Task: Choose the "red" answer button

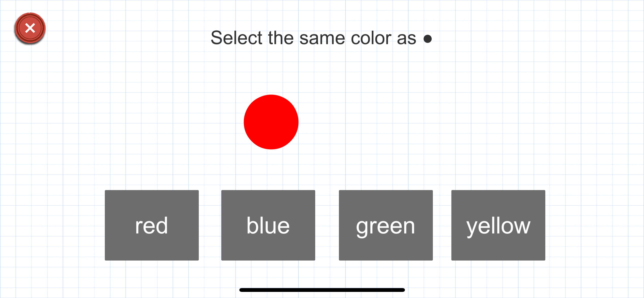Action: click(x=152, y=225)
